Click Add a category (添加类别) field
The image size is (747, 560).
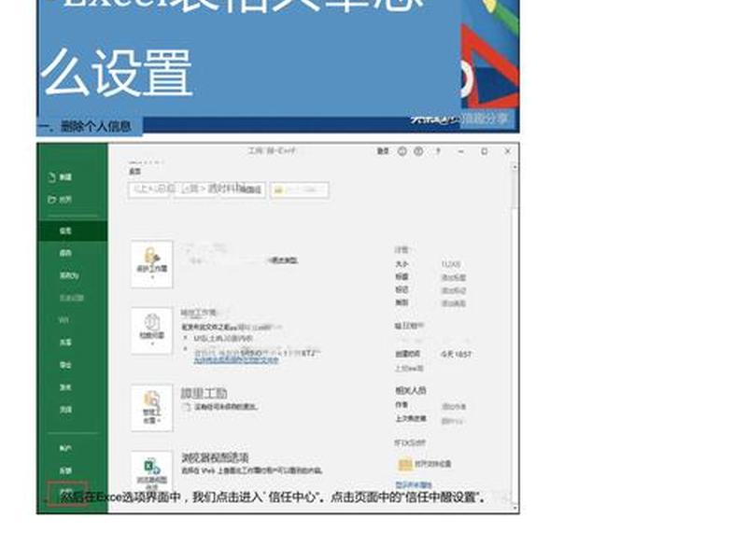tap(454, 302)
